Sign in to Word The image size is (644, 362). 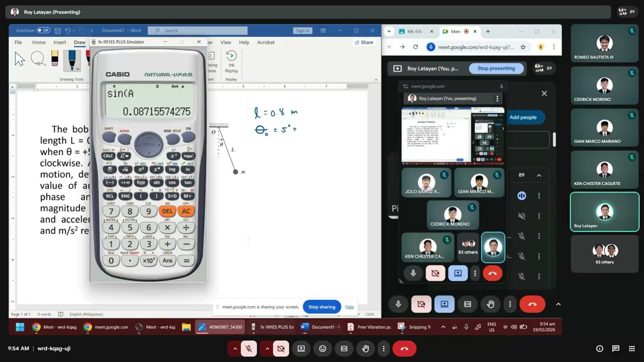(302, 31)
